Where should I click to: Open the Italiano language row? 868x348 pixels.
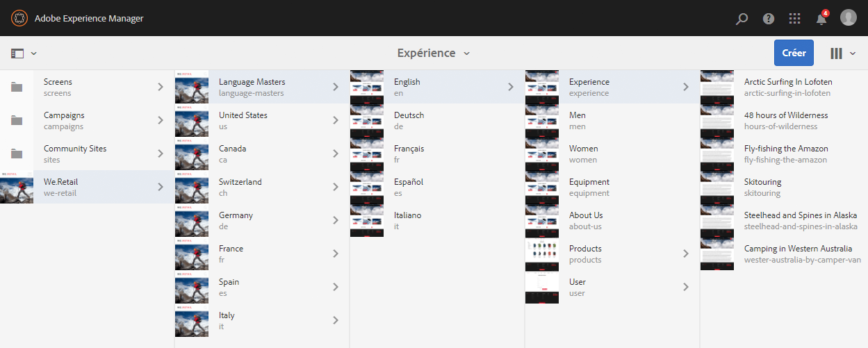(437, 220)
